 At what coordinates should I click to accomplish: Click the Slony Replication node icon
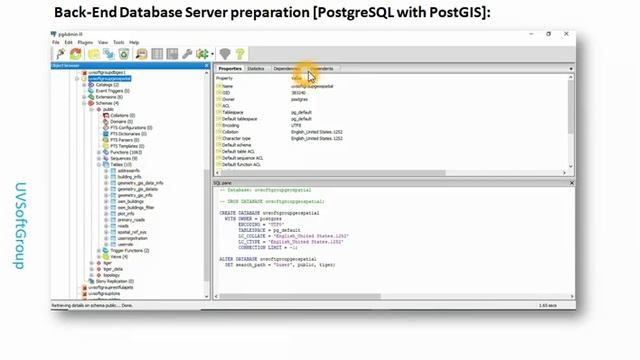click(x=91, y=281)
